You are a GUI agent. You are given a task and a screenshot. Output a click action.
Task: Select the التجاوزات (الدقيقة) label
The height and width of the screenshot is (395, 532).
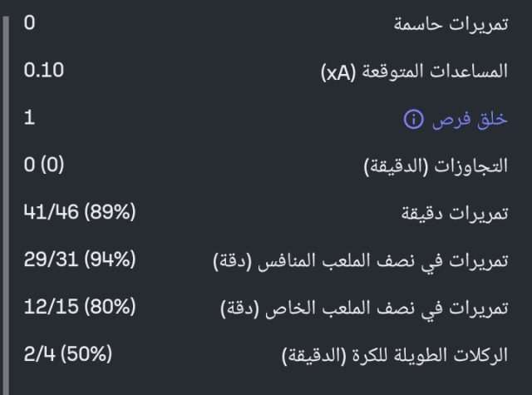click(x=436, y=167)
